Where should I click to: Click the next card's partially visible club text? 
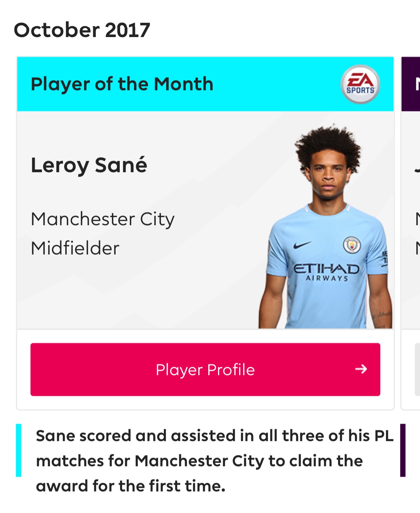(417, 219)
